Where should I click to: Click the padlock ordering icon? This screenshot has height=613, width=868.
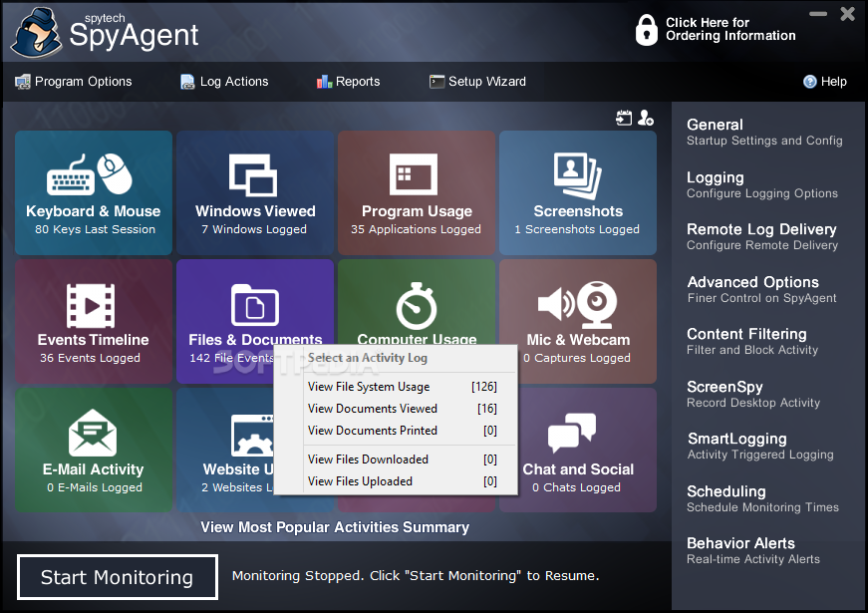tap(646, 29)
